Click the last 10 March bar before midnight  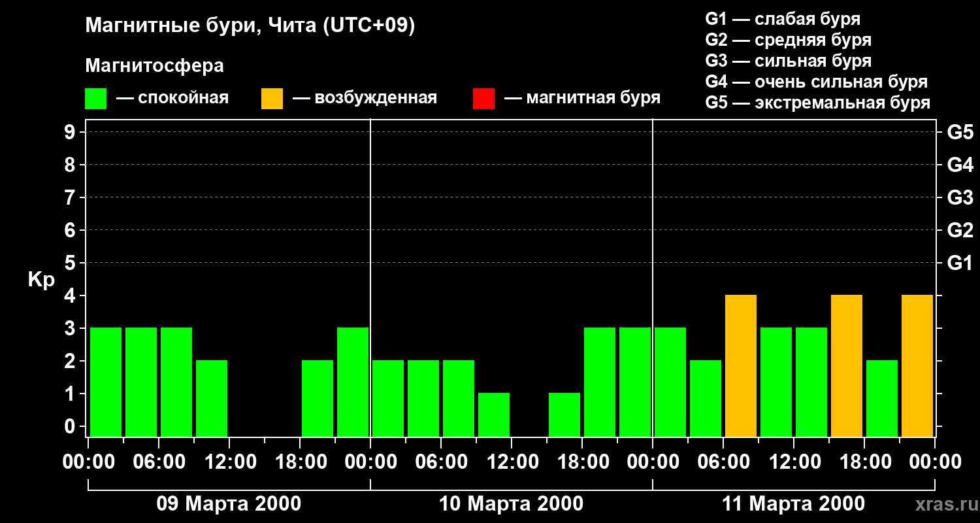coord(635,382)
